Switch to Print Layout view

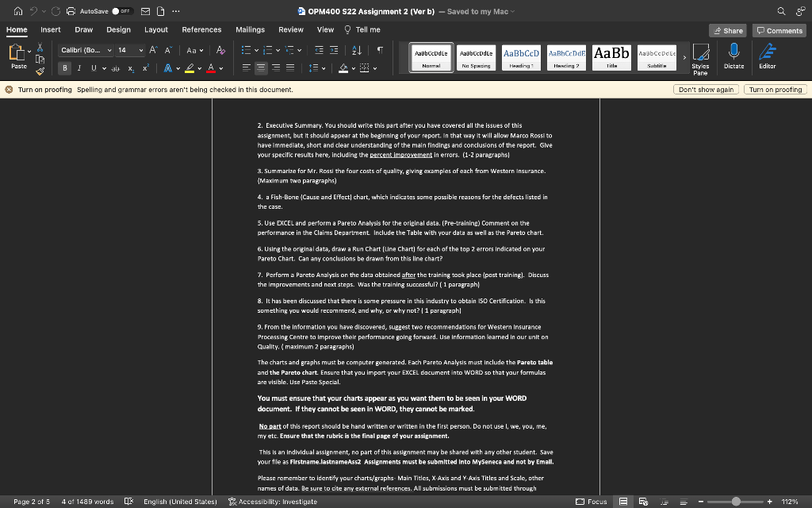point(623,502)
